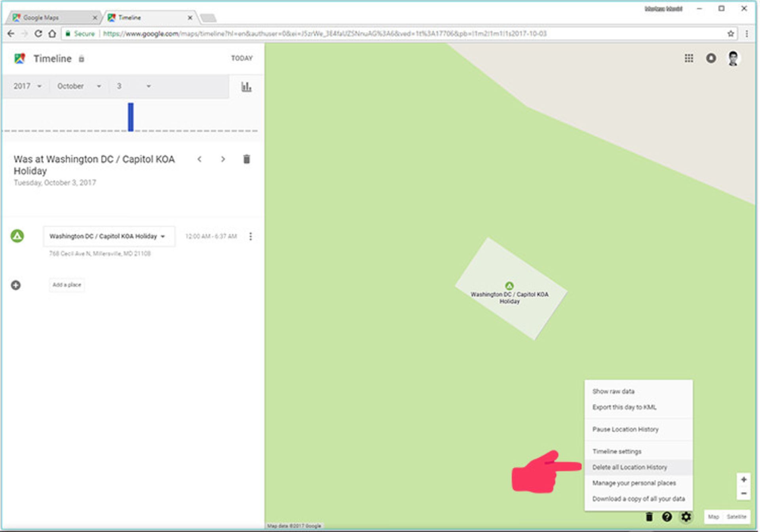The height and width of the screenshot is (532, 760).
Task: Close the Google Maps browser tab
Action: coord(95,18)
